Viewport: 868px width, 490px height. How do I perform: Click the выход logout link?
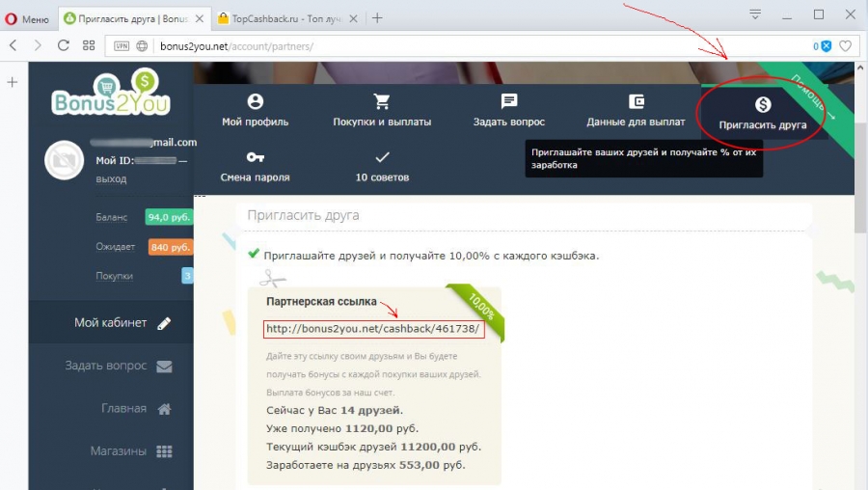coord(111,178)
